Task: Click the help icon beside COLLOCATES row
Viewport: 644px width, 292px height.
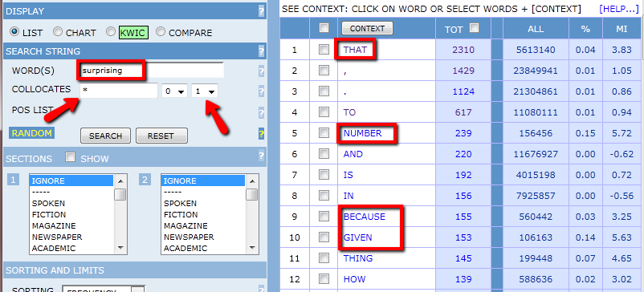Action: [x=262, y=91]
